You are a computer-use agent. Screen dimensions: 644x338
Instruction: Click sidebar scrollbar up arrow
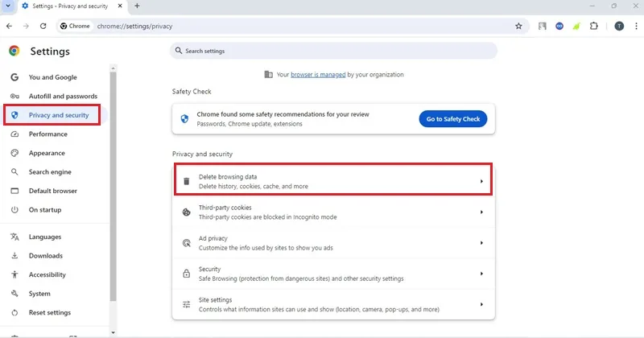pos(114,68)
